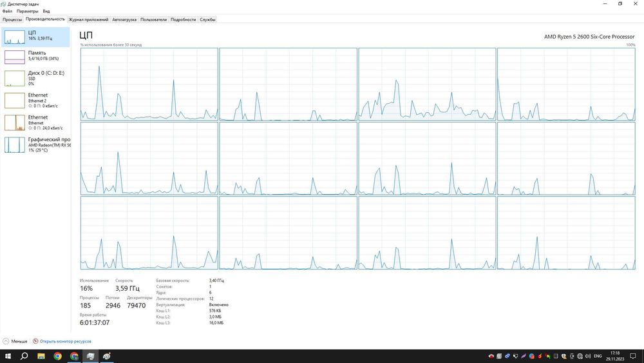This screenshot has height=363, width=644.
Task: Click the uptime value 6:01:37:07
Action: (95, 323)
